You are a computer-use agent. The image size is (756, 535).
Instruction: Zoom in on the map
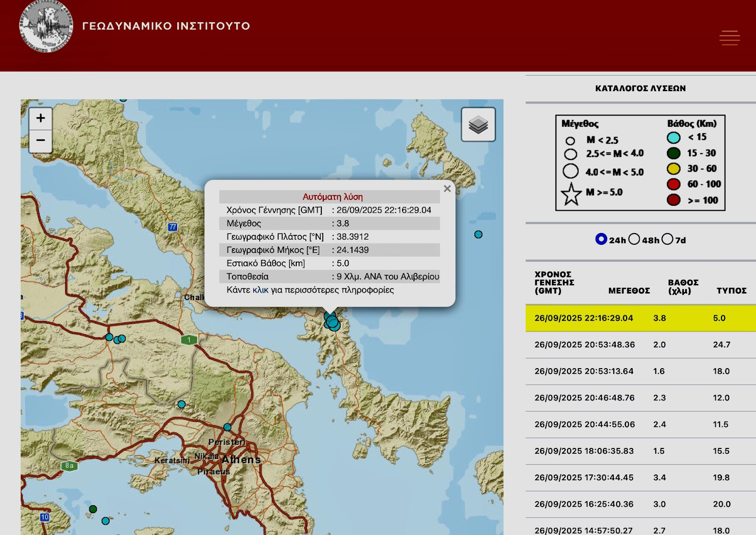(41, 118)
